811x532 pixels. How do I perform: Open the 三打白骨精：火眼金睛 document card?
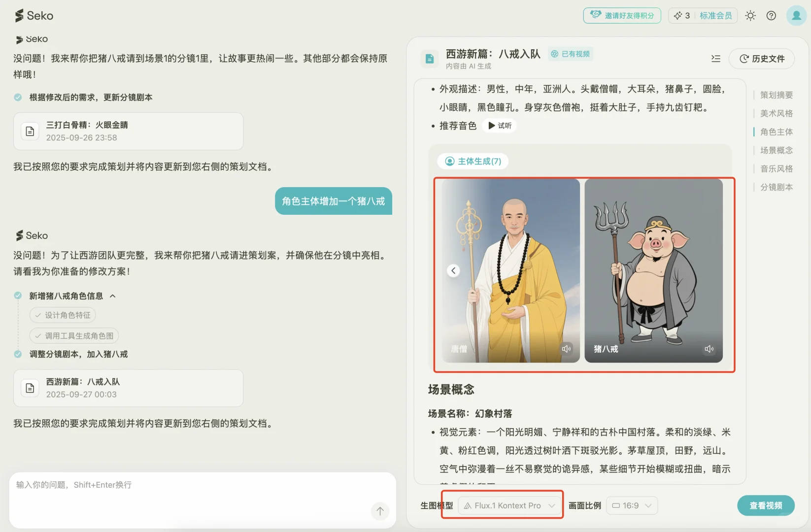pyautogui.click(x=128, y=131)
